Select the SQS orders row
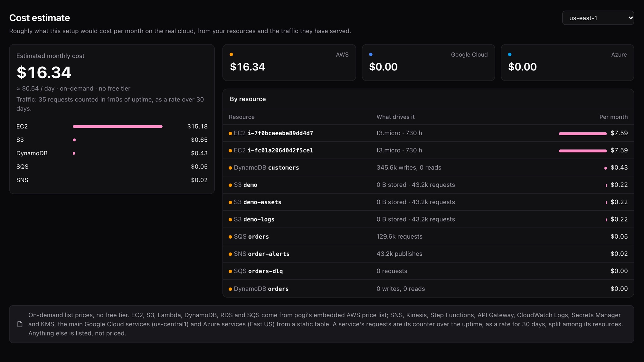 point(428,236)
